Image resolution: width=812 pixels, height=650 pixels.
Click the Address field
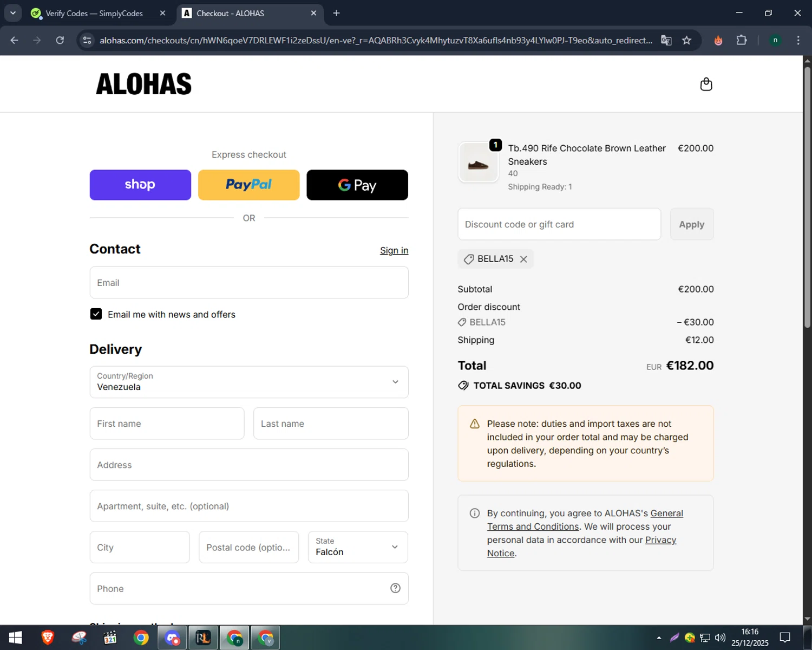(x=249, y=465)
